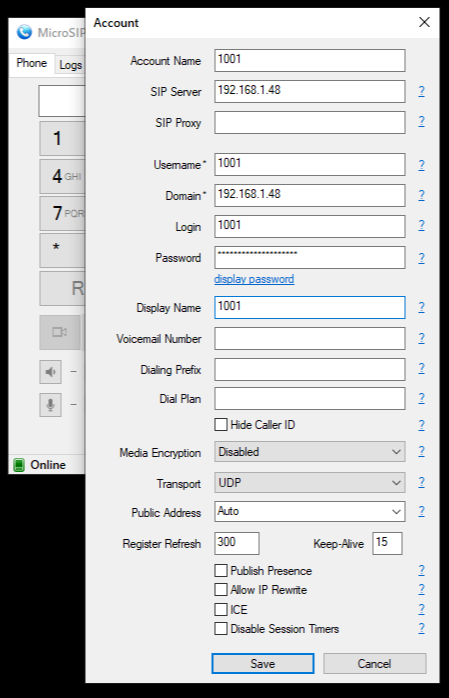Open help for Voicemail Number field
The image size is (449, 698).
click(x=421, y=338)
